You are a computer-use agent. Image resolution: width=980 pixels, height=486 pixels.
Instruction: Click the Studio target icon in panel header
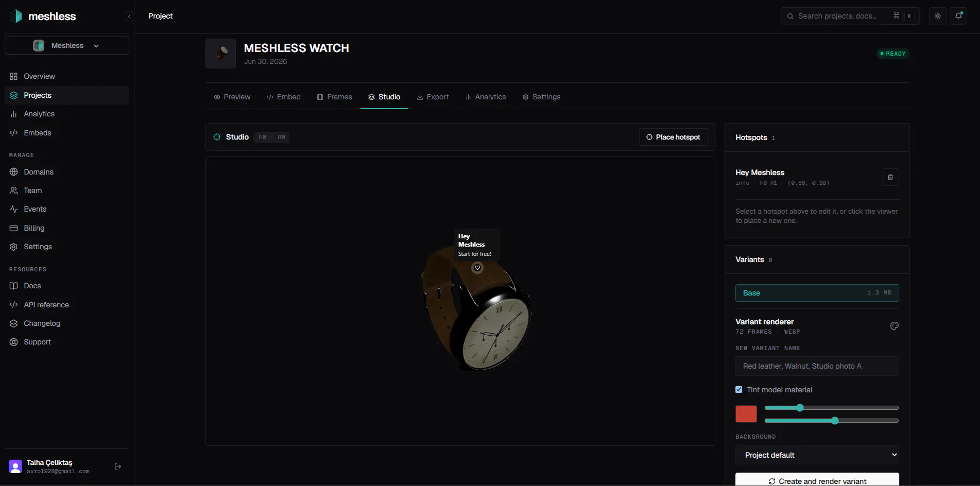click(217, 137)
